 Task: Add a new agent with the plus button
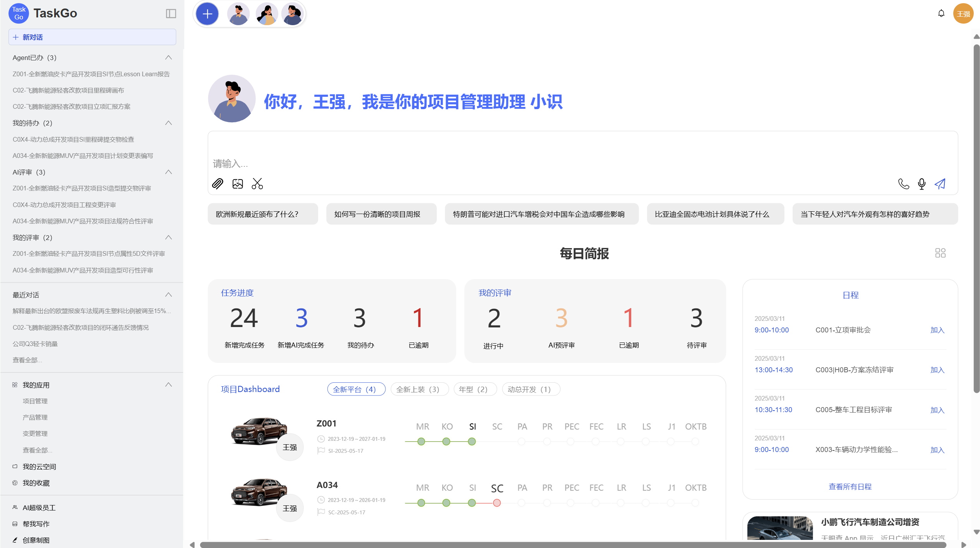point(207,14)
